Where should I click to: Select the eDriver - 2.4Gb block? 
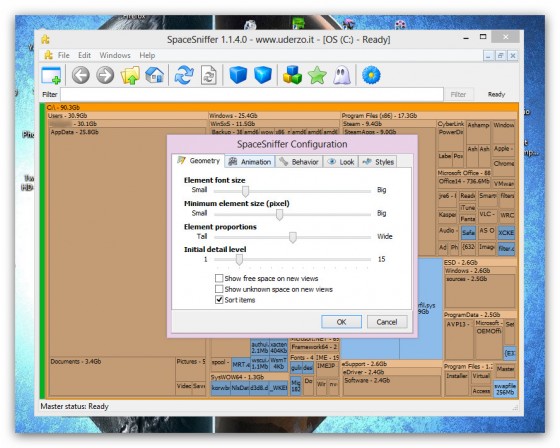pos(391,372)
